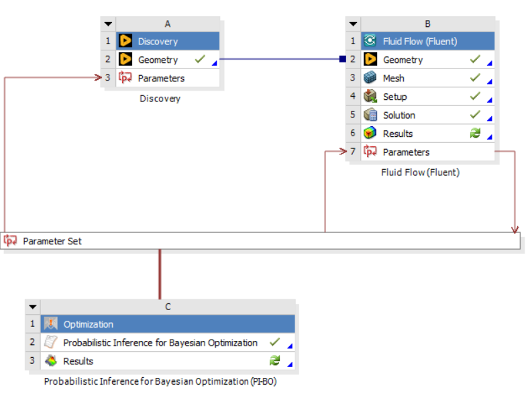Open system B dropdown menu arrow
This screenshot has height=394, width=532.
(x=353, y=24)
